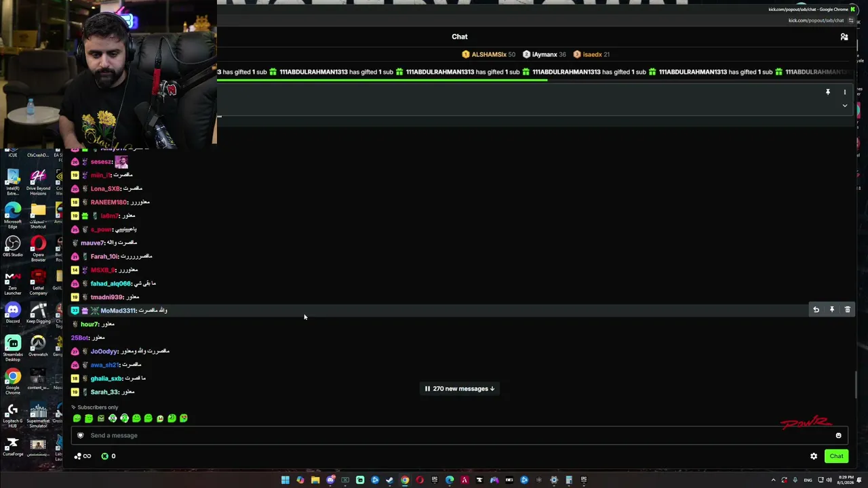View ALSHAMSIx in gift leaderboard
Screen dimensions: 868x488
488,54
